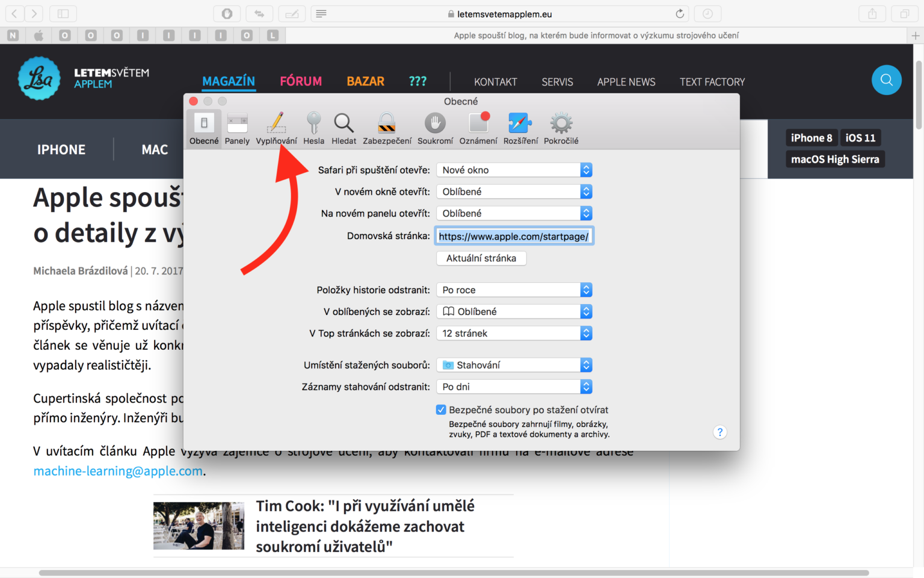Open the Hledat preferences pane

point(343,128)
